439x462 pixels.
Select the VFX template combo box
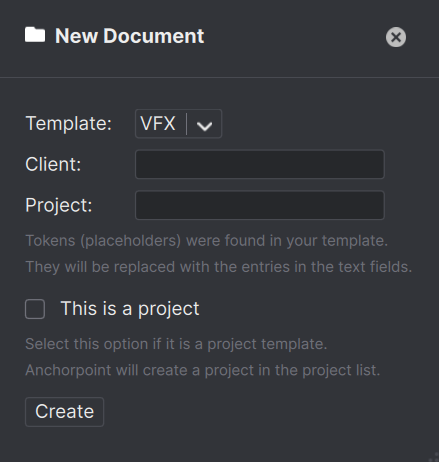(178, 124)
